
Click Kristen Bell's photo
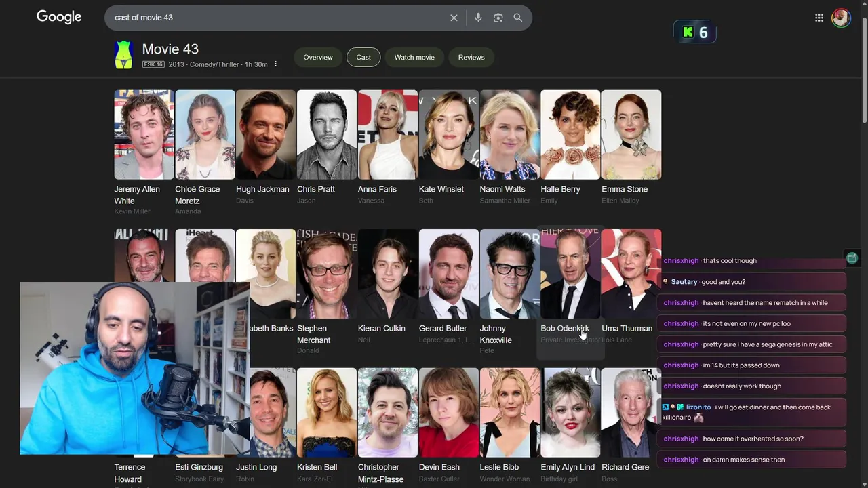[x=327, y=413]
